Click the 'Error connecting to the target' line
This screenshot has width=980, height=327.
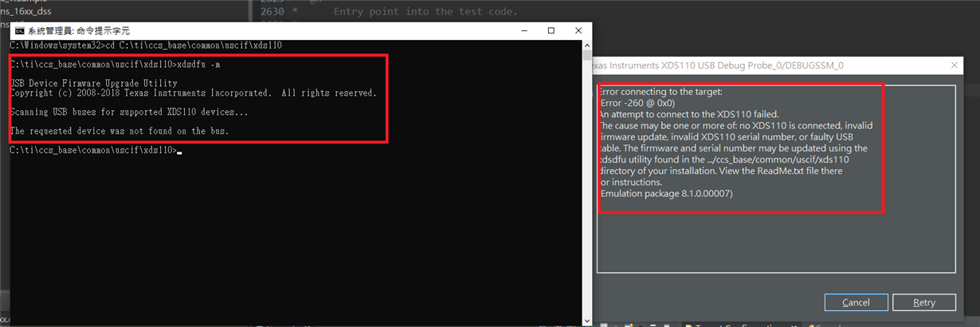(659, 92)
